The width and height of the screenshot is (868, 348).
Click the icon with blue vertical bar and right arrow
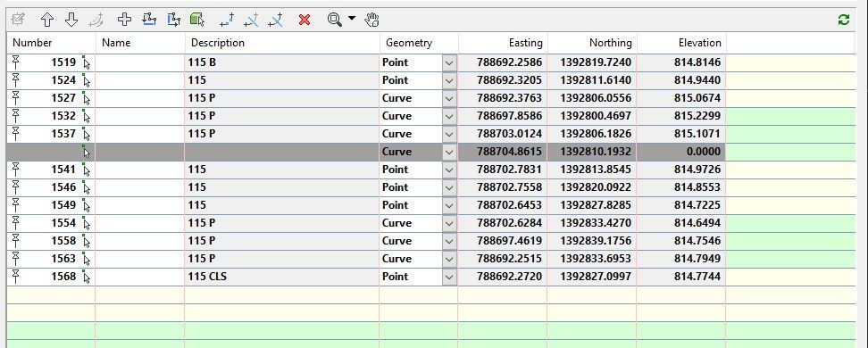pos(174,20)
